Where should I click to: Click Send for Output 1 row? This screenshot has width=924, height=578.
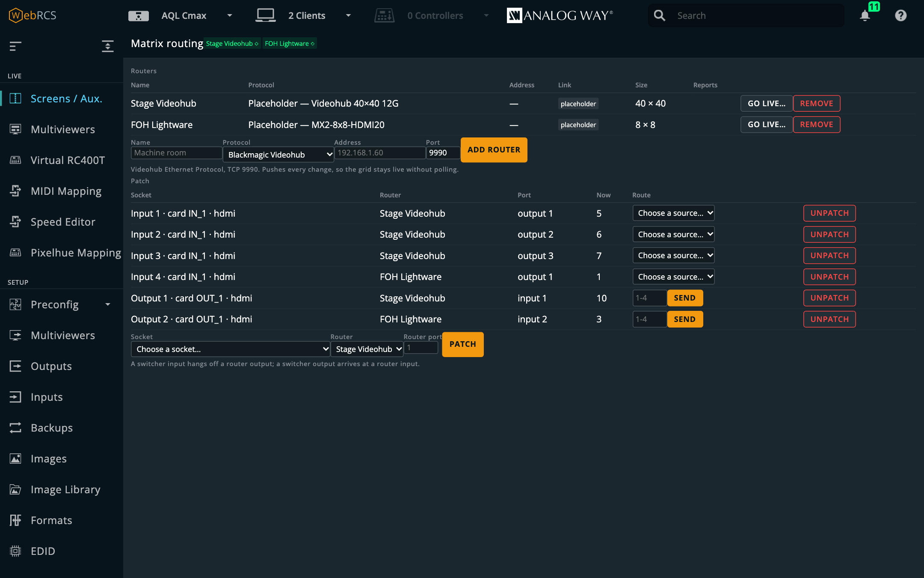click(x=684, y=298)
